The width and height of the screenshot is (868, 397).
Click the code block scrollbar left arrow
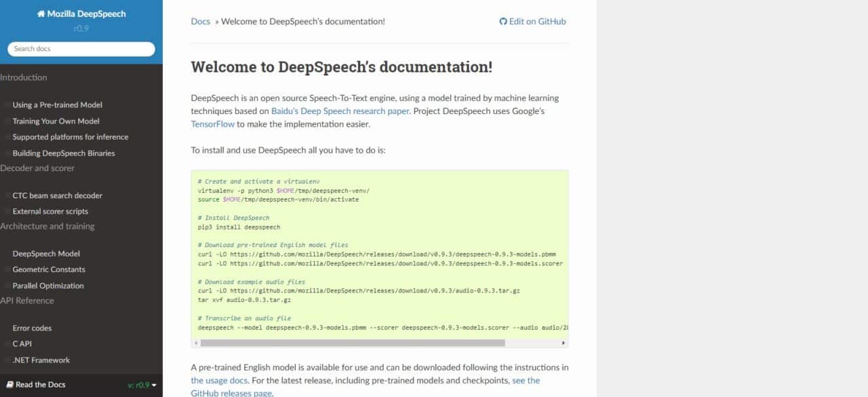click(196, 343)
